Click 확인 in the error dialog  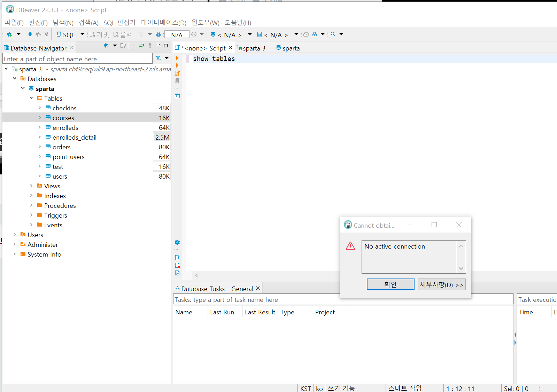pos(390,284)
